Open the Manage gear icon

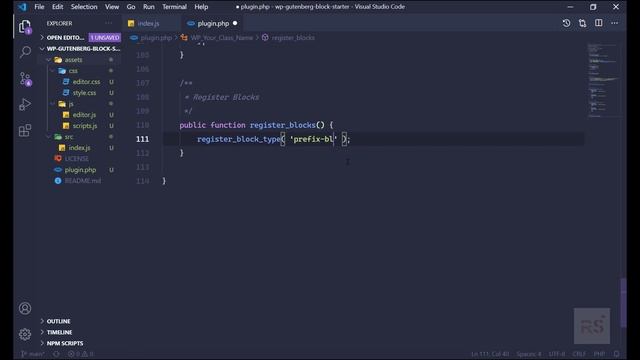pyautogui.click(x=25, y=334)
